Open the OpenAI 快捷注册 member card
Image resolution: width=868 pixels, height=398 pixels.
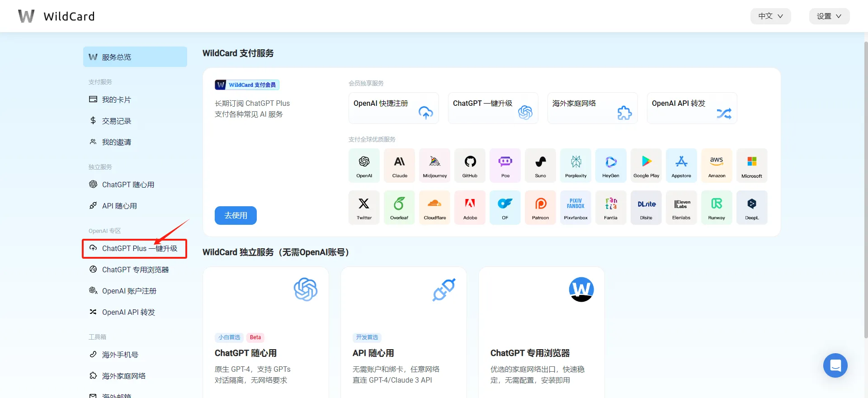(393, 108)
